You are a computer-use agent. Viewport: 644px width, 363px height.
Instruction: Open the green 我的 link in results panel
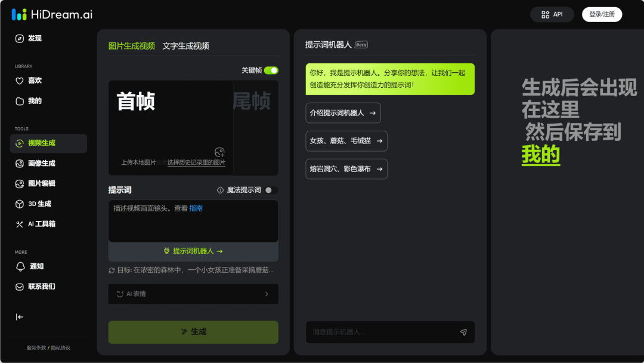pos(540,155)
